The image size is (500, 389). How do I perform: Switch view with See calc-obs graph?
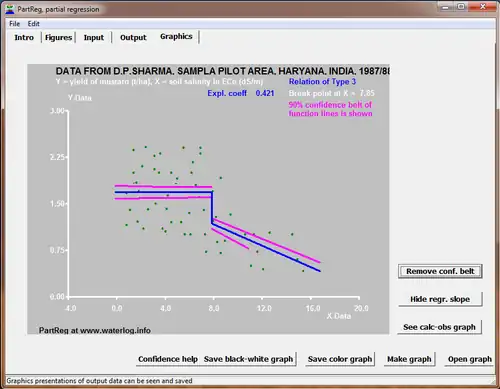(439, 327)
